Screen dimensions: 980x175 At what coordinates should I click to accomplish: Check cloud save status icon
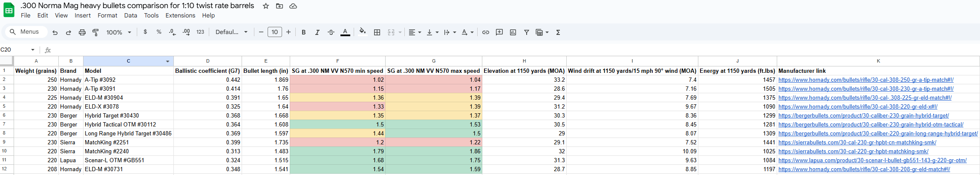(x=293, y=6)
